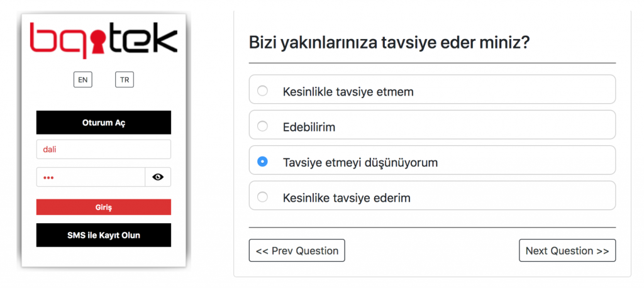This screenshot has width=644, height=288.
Task: Pick the Kesinlike tavsiye ederim radio button
Action: click(262, 197)
